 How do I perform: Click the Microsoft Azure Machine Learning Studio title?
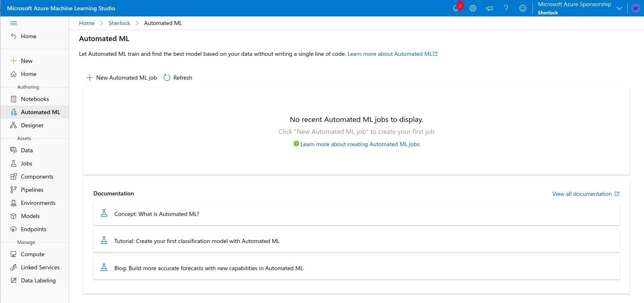pos(61,8)
